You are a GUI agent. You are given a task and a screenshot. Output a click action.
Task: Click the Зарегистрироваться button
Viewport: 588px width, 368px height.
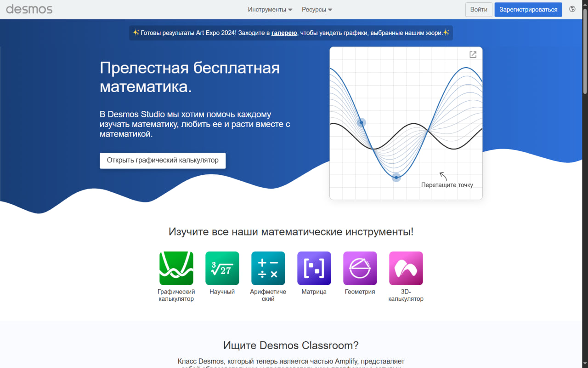[528, 10]
